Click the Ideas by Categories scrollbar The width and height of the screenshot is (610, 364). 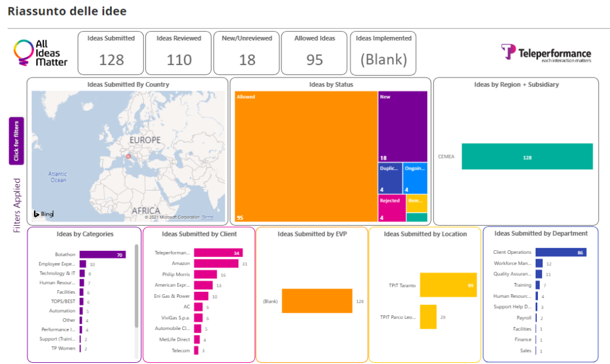(x=136, y=286)
